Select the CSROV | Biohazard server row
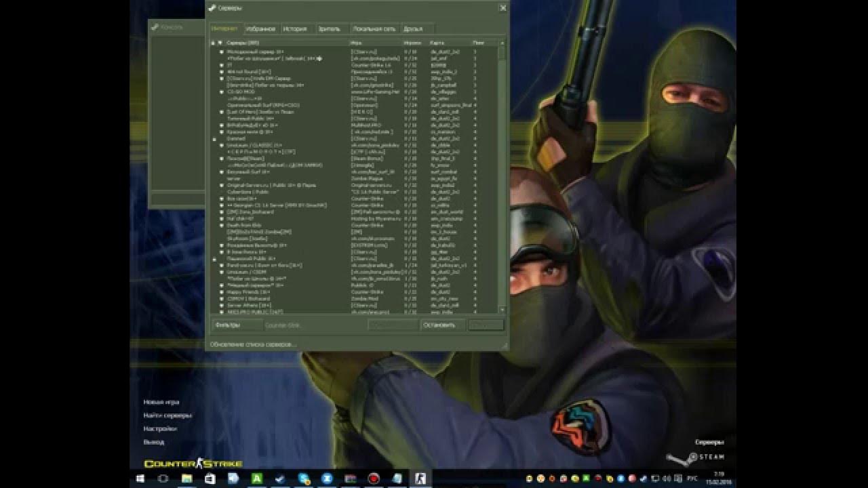This screenshot has width=868, height=488. click(354, 299)
